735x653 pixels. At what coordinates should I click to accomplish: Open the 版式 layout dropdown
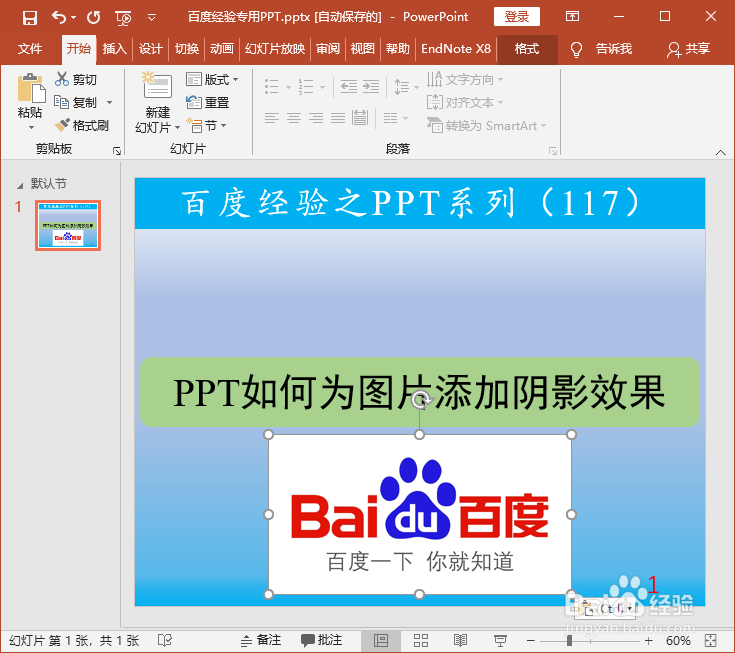click(x=212, y=79)
